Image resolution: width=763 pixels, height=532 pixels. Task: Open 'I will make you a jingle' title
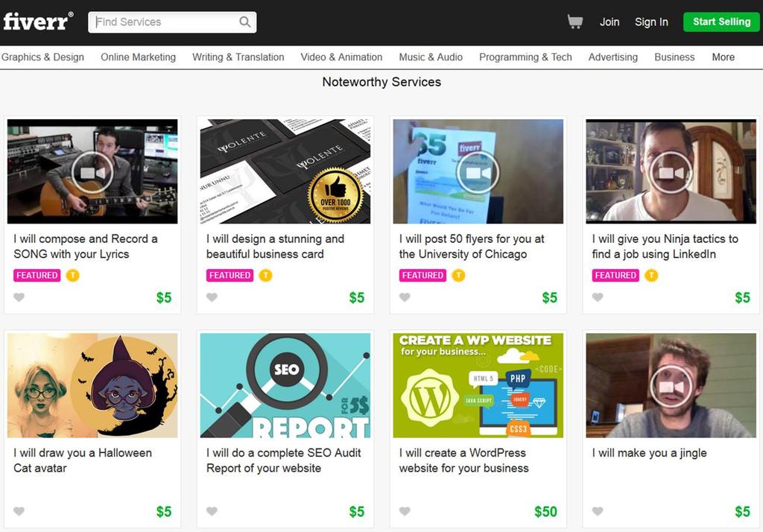pos(650,453)
